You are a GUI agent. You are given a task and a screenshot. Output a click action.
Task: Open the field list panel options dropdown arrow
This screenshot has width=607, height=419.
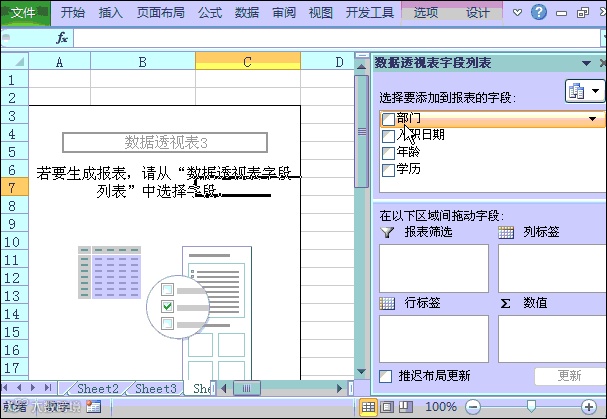click(x=586, y=63)
